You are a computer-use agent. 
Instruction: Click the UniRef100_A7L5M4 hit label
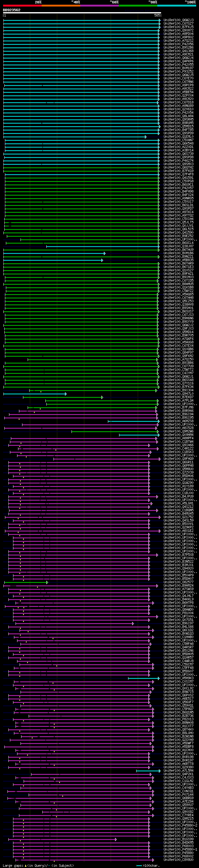178,770
